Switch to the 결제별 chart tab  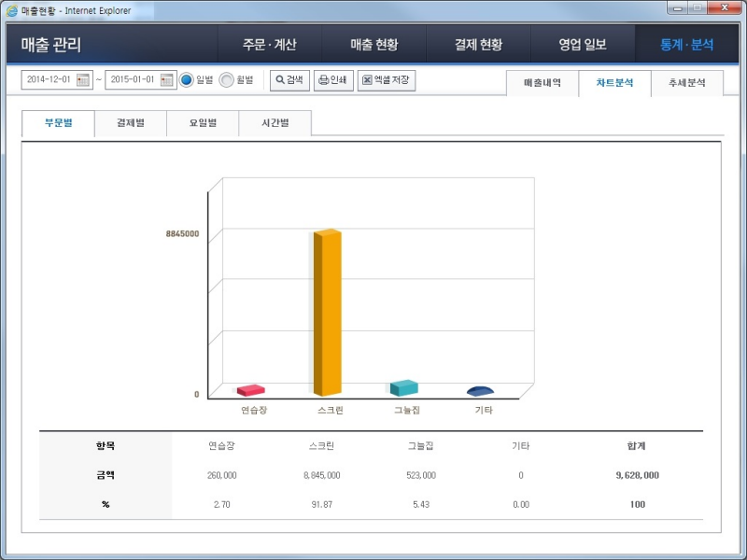(128, 122)
